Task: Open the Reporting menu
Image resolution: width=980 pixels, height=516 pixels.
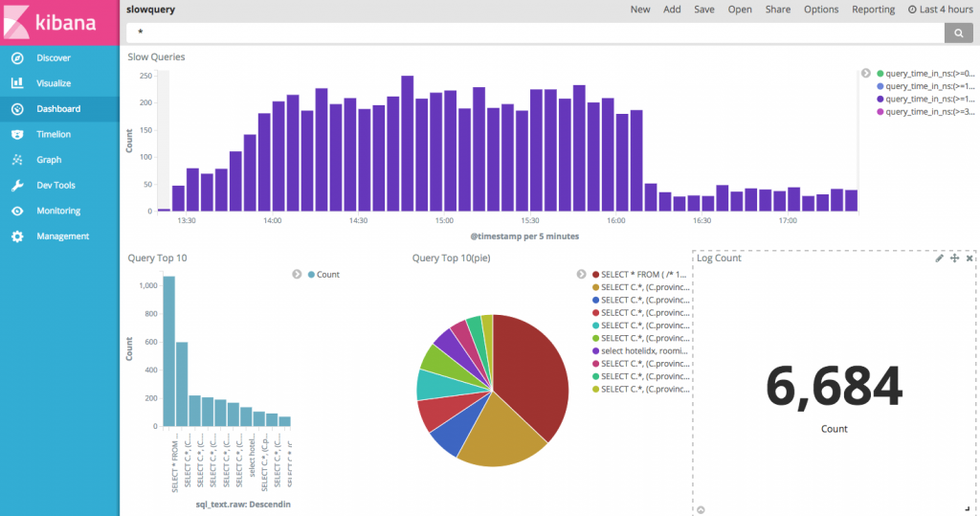Action: [873, 10]
